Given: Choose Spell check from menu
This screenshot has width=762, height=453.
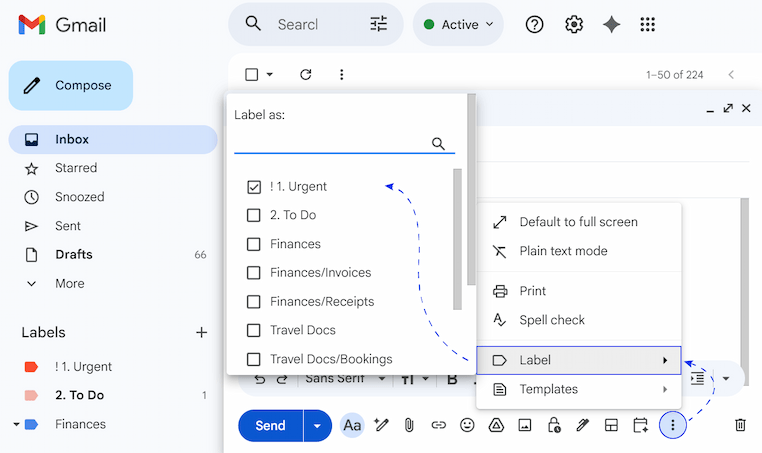Looking at the screenshot, I should pos(579,320).
